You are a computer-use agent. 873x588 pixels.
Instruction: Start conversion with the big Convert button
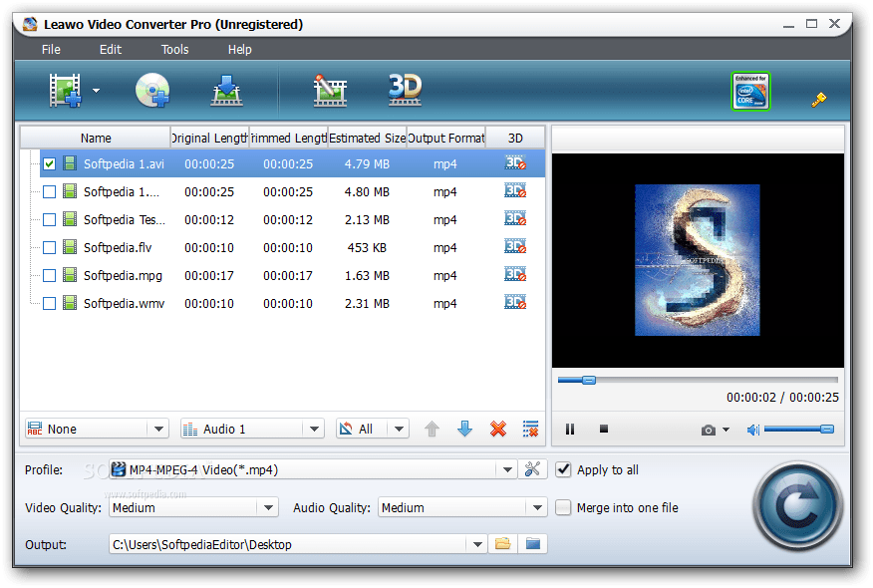pyautogui.click(x=797, y=505)
